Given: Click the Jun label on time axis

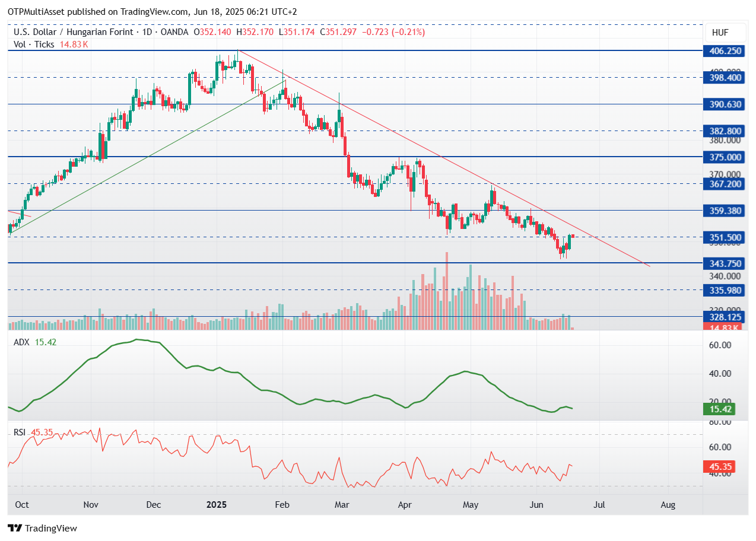Looking at the screenshot, I should tap(536, 505).
